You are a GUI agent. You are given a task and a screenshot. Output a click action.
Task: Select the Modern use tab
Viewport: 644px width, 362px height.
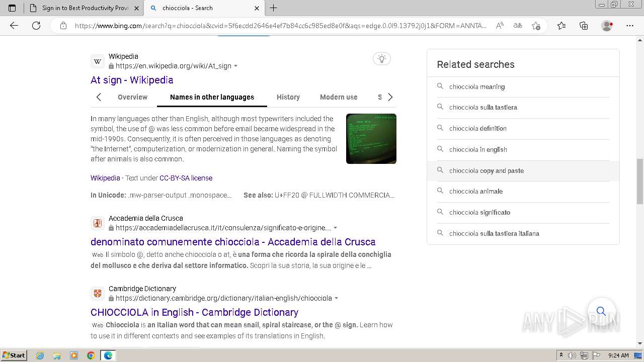[339, 97]
